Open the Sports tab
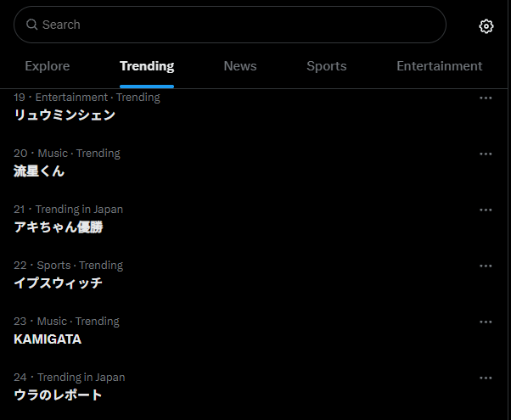 pyautogui.click(x=327, y=66)
